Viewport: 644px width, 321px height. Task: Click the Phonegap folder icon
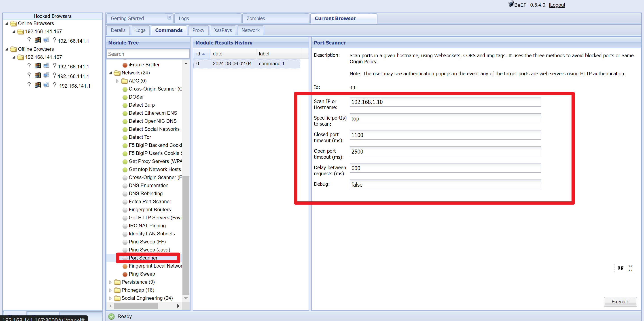click(117, 290)
